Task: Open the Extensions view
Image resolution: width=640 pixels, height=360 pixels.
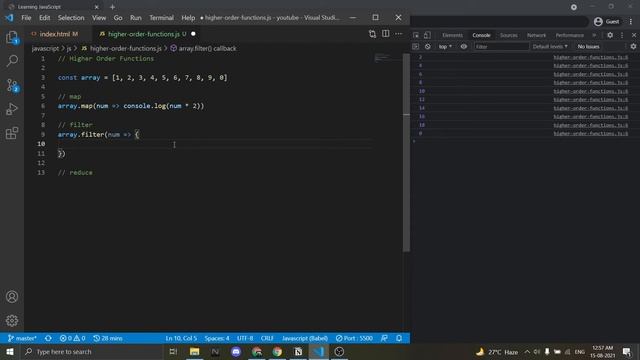Action: [12, 133]
